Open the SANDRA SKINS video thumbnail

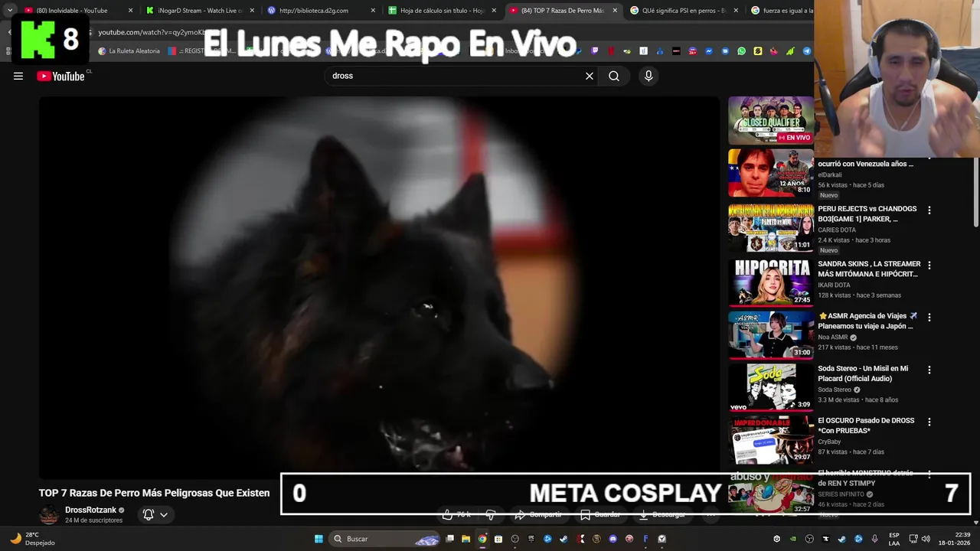(x=771, y=282)
